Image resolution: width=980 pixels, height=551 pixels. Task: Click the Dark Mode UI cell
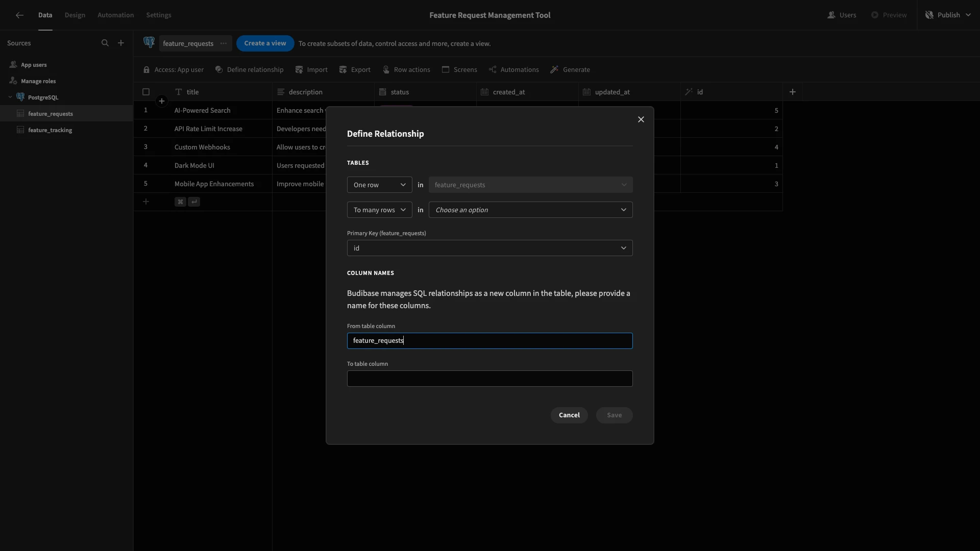pyautogui.click(x=221, y=165)
